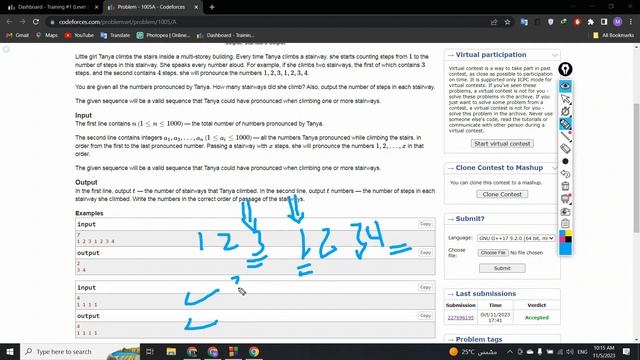The image size is (640, 360).
Task: Open the clock showing 10:15 AM
Action: (604, 351)
